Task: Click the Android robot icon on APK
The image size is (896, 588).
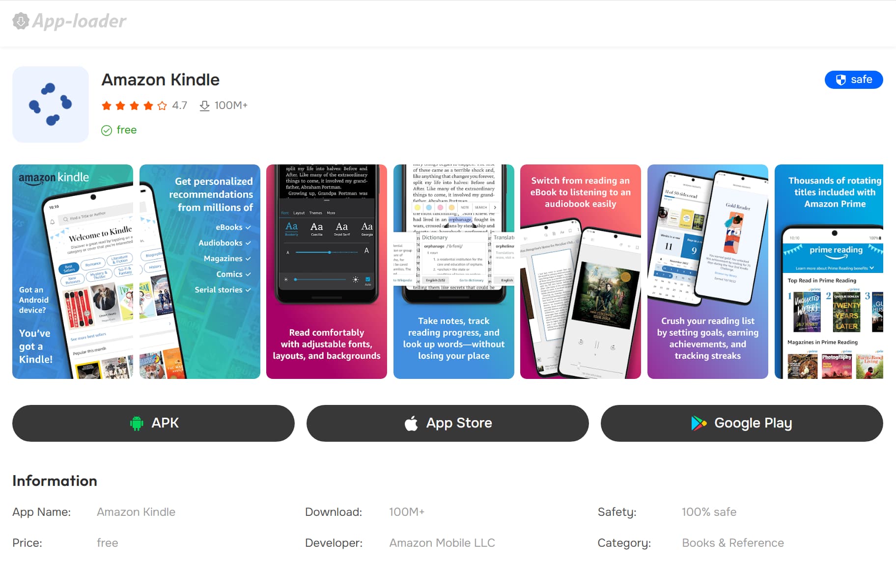Action: click(137, 423)
